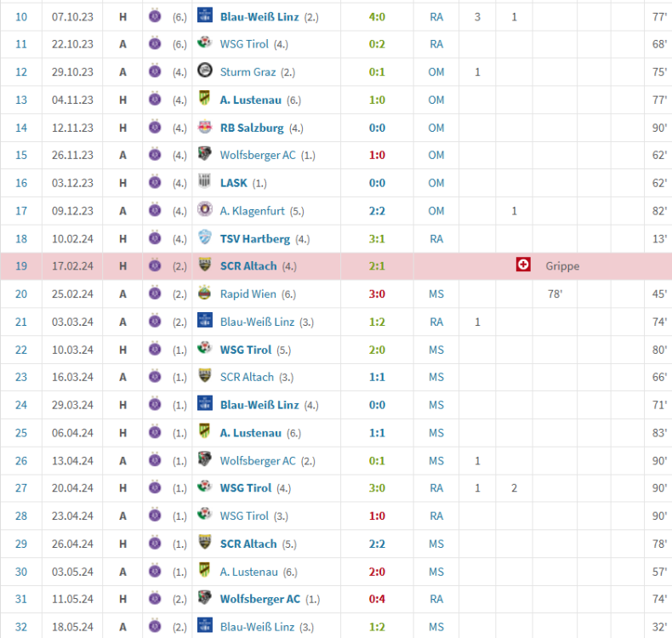Click Wolfsberger AC crest in matchday 15 row
This screenshot has height=638, width=672.
(x=204, y=155)
